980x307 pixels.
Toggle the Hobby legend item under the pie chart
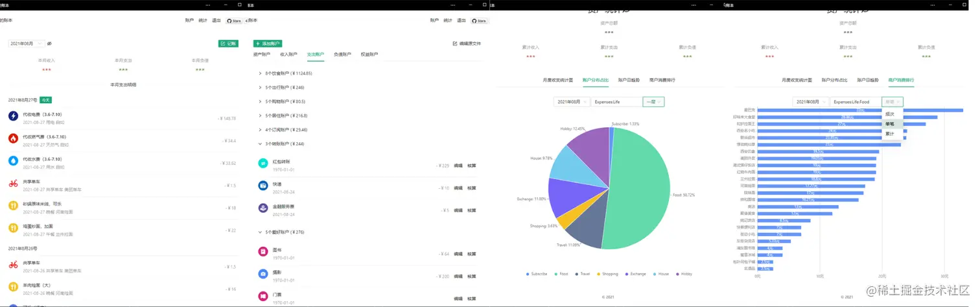tap(683, 274)
